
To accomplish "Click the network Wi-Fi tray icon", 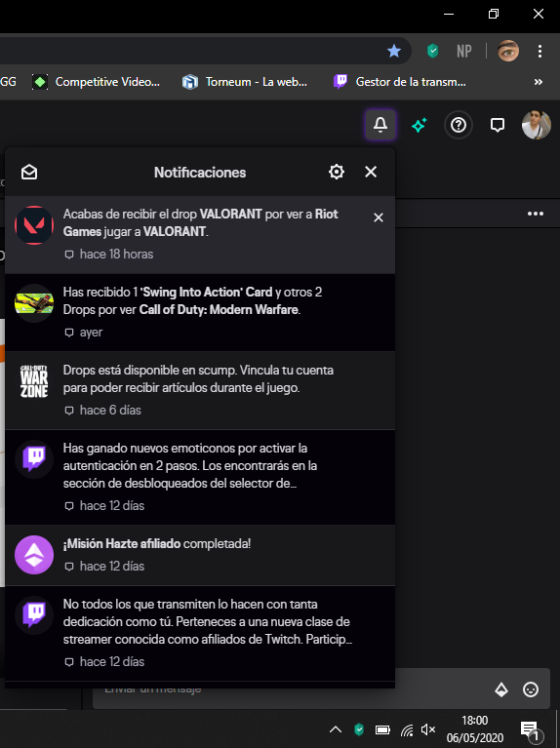I will [407, 729].
